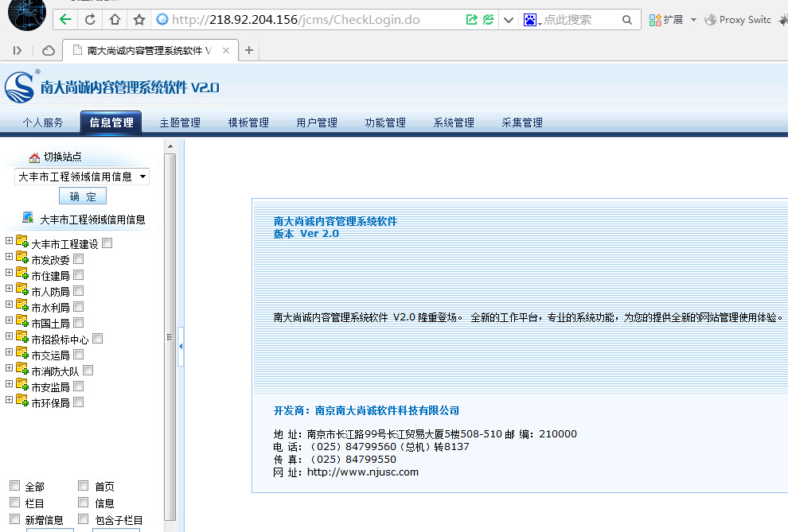The height and width of the screenshot is (532, 788).
Task: Tick the 全部 checkbox
Action: coord(14,486)
